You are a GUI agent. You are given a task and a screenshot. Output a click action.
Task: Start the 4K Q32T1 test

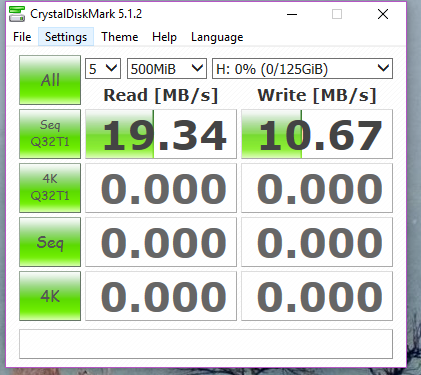pyautogui.click(x=50, y=188)
